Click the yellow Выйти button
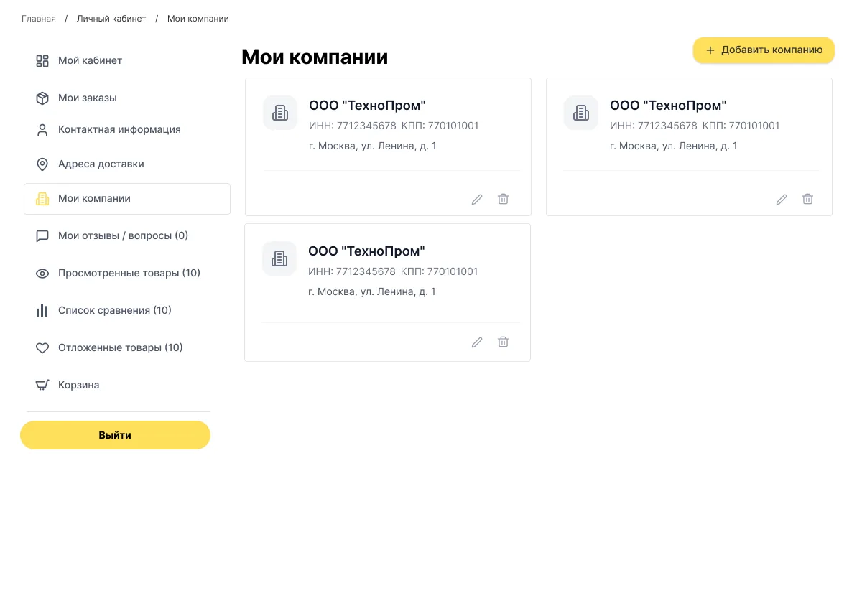 (115, 435)
